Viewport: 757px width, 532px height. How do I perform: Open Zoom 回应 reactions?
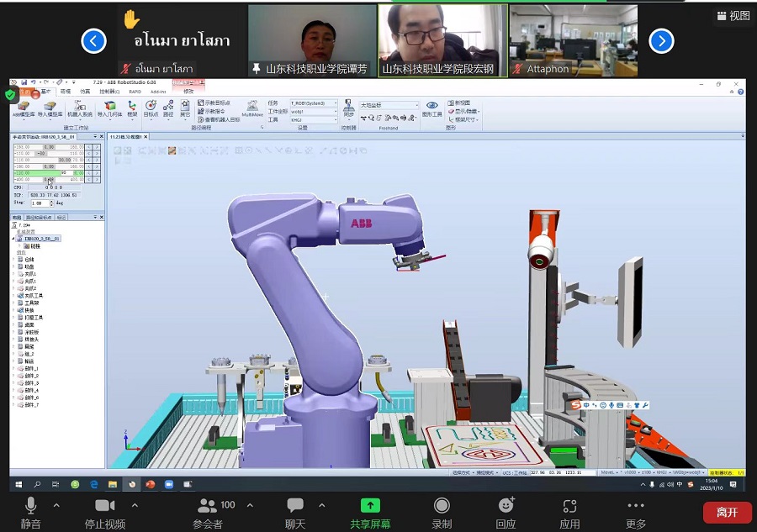pyautogui.click(x=506, y=514)
